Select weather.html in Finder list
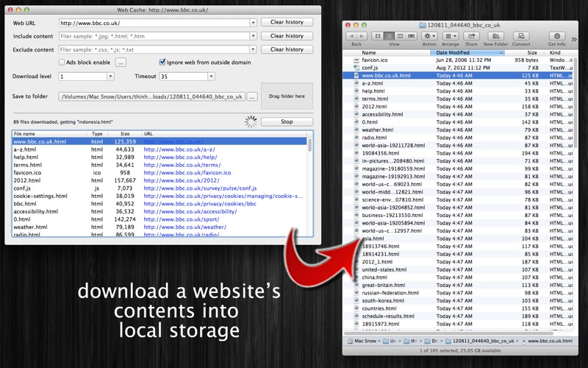This screenshot has height=368, width=588. click(458, 130)
